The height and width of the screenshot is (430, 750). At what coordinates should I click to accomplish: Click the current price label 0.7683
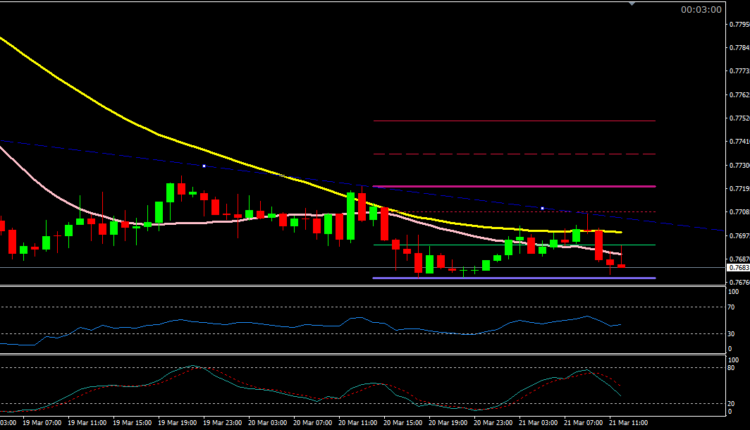738,268
